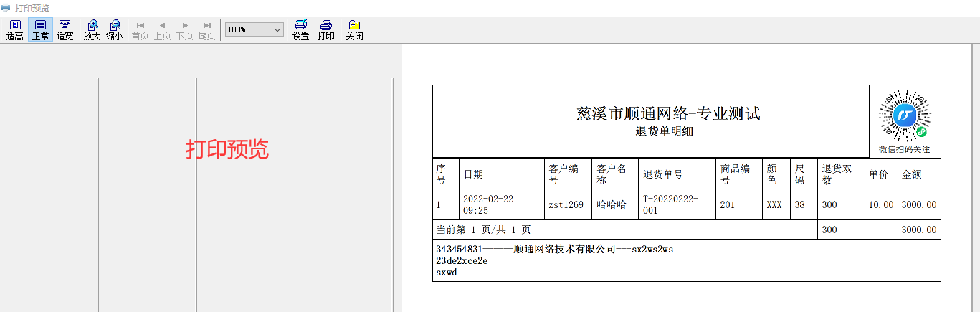Screen dimensions: 980x312
Task: Jump to last page via 尾页
Action: tap(206, 29)
